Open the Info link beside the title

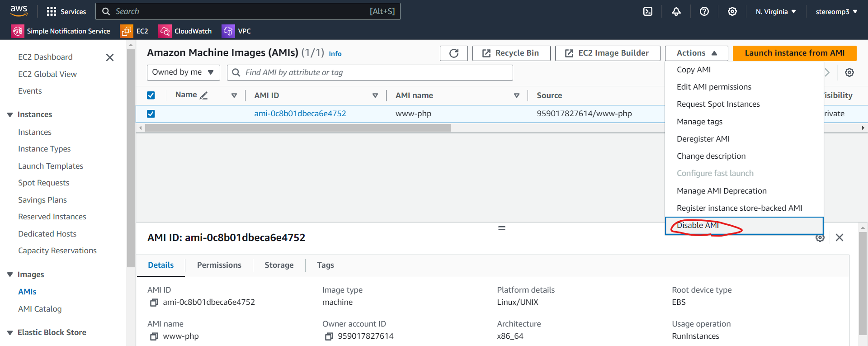pyautogui.click(x=335, y=54)
